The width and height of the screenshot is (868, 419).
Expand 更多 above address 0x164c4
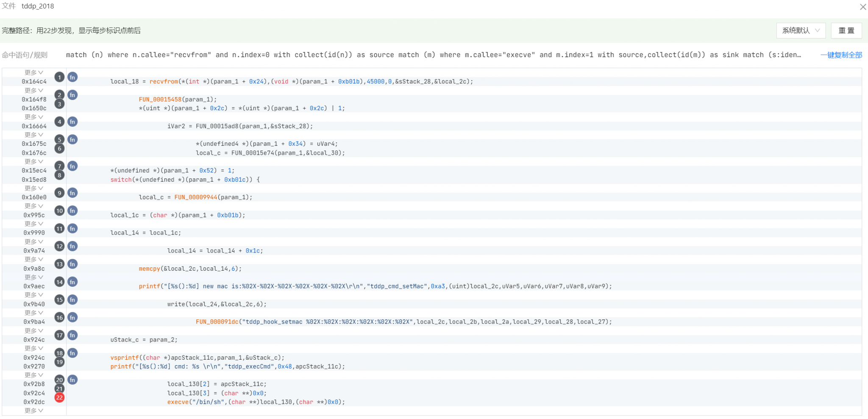(34, 72)
